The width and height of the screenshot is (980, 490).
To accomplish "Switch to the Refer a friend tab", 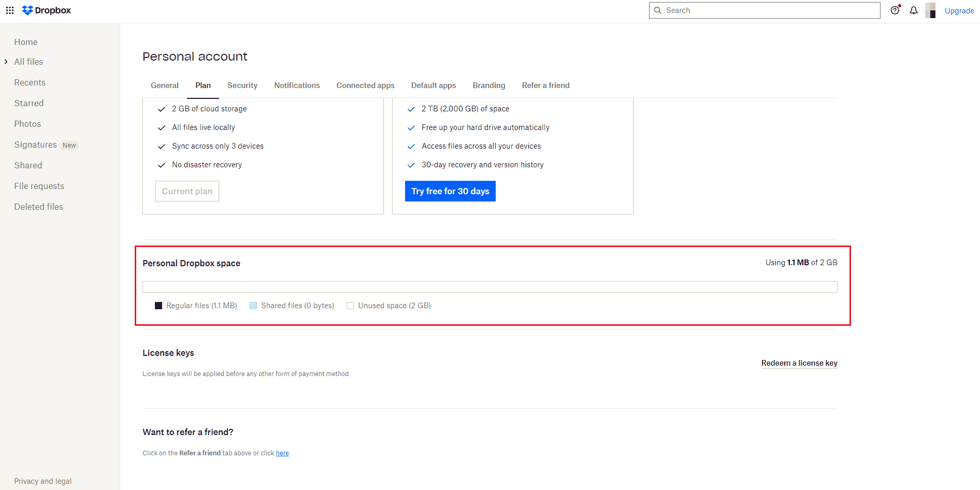I will [x=545, y=85].
